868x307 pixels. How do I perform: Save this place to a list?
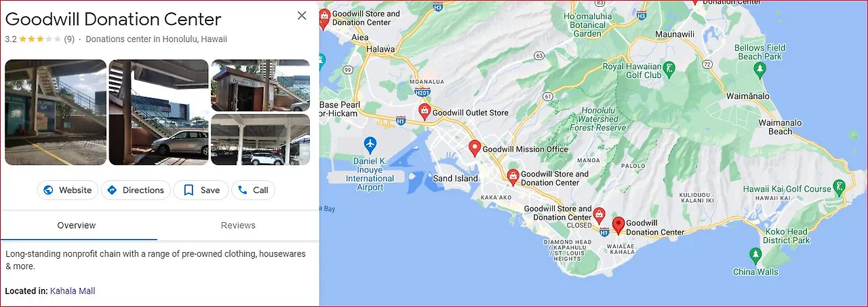pyautogui.click(x=201, y=190)
